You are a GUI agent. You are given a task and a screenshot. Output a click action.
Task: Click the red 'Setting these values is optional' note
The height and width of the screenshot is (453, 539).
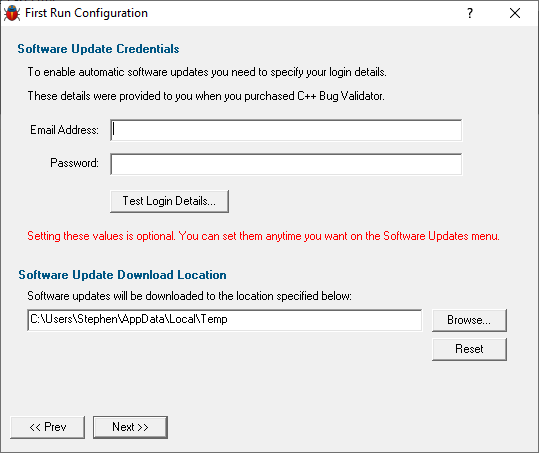(x=263, y=236)
